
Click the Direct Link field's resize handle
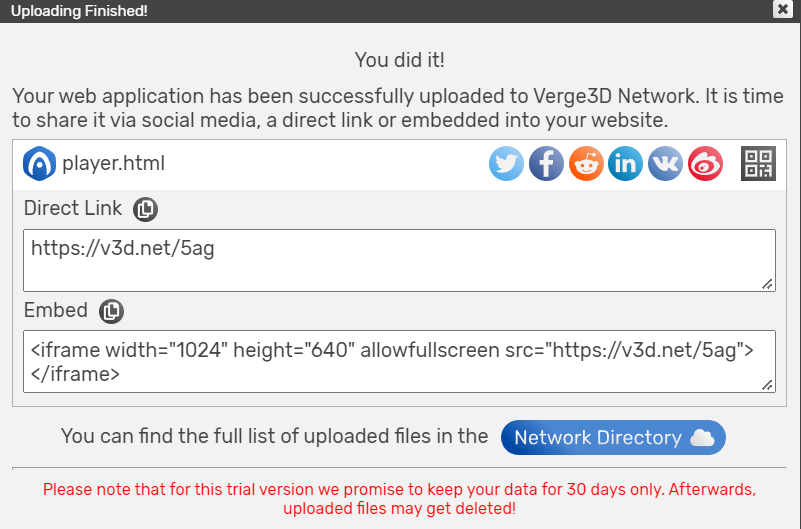767,284
